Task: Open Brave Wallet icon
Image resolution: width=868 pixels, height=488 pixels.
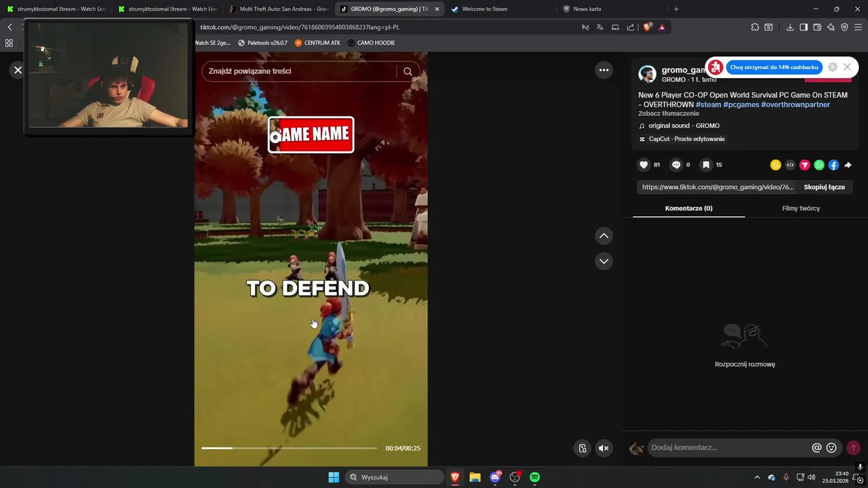Action: (x=817, y=27)
